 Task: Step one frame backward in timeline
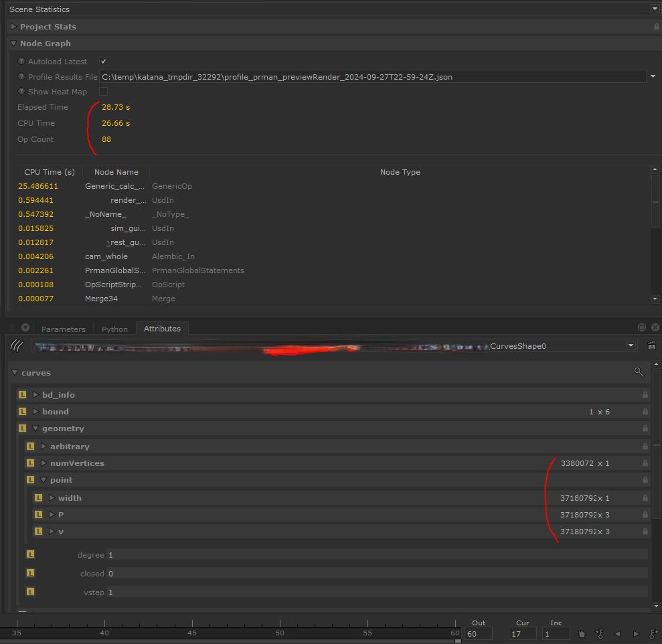point(617,633)
